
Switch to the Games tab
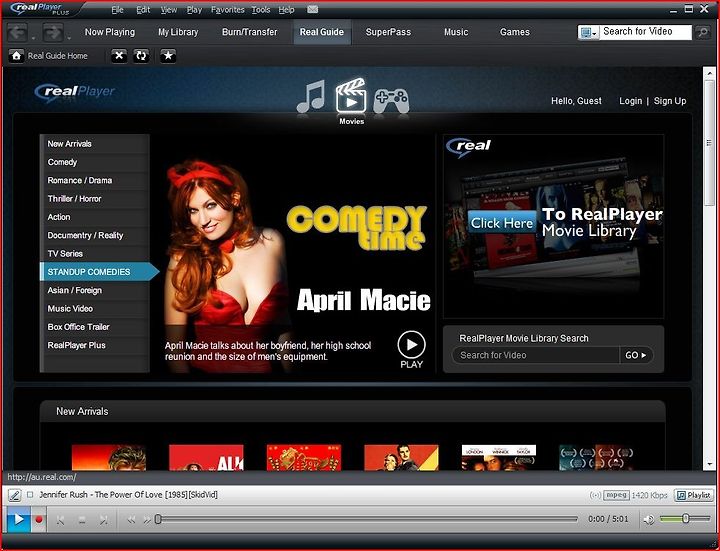point(514,32)
